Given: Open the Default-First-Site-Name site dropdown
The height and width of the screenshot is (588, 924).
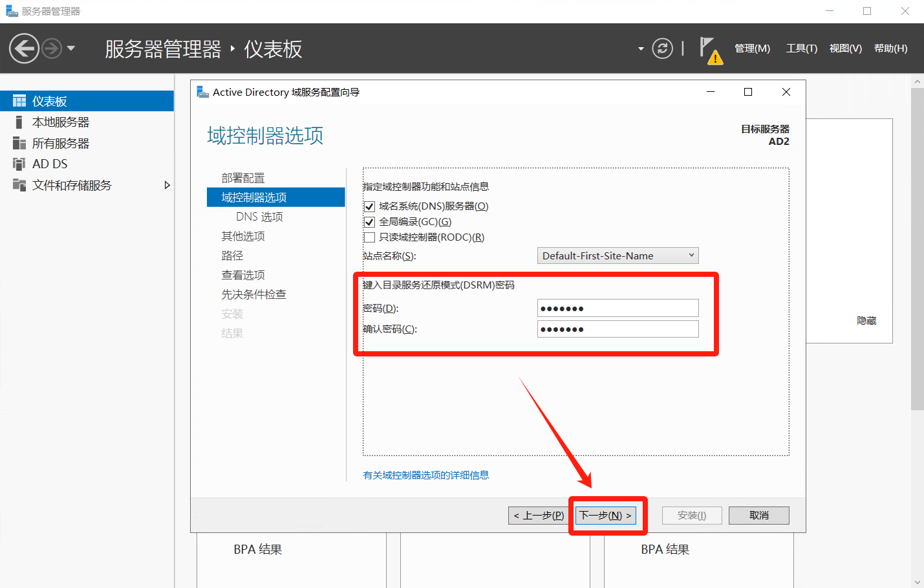Looking at the screenshot, I should pyautogui.click(x=618, y=256).
